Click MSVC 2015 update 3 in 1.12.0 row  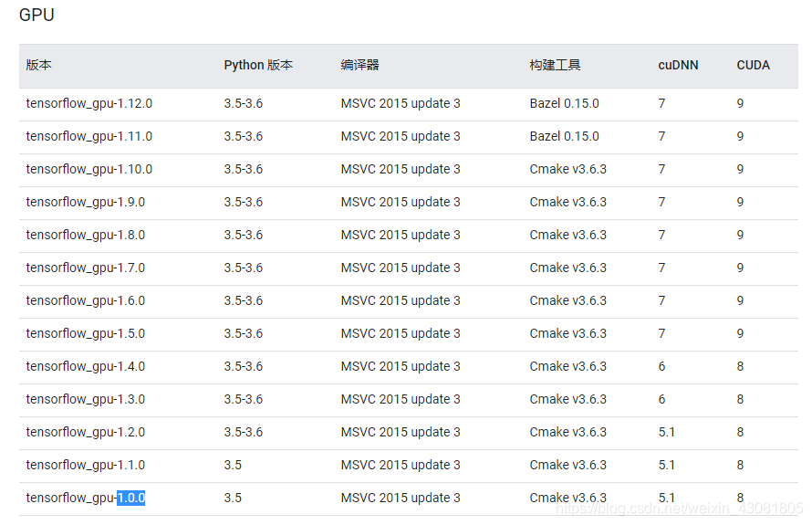pyautogui.click(x=401, y=104)
